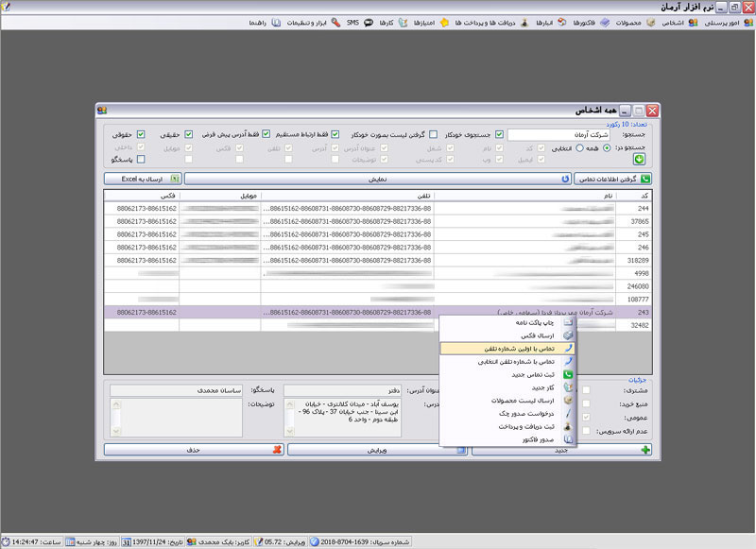
Task: Toggle the حقیقی checkbox
Action: coord(188,134)
